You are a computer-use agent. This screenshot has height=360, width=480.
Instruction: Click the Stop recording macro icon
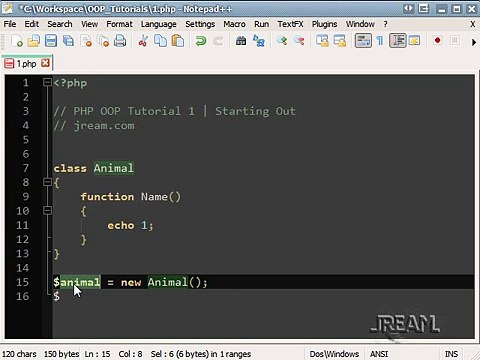455,41
